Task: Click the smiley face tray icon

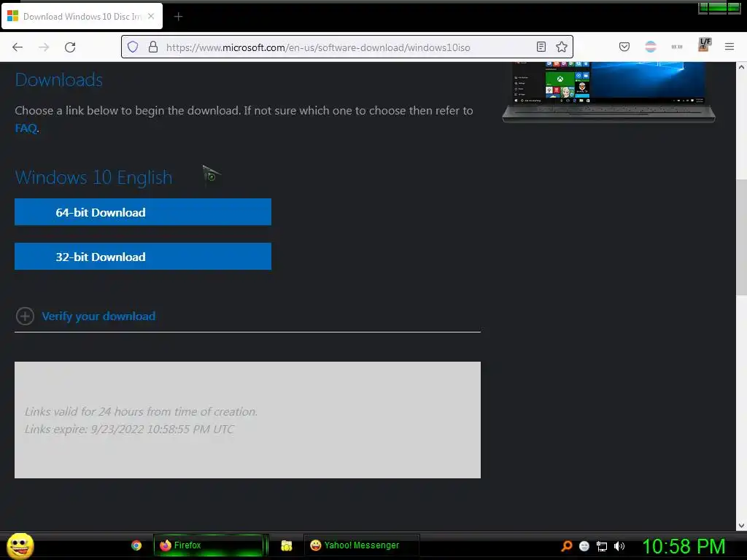Action: point(584,546)
